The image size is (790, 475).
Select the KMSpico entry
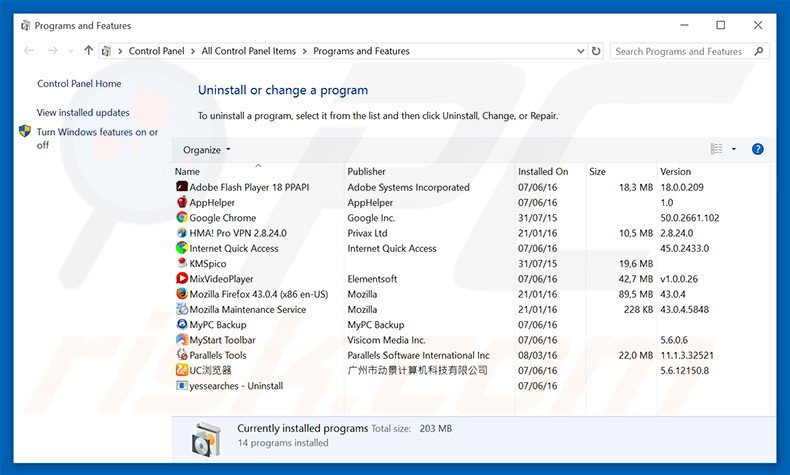208,263
